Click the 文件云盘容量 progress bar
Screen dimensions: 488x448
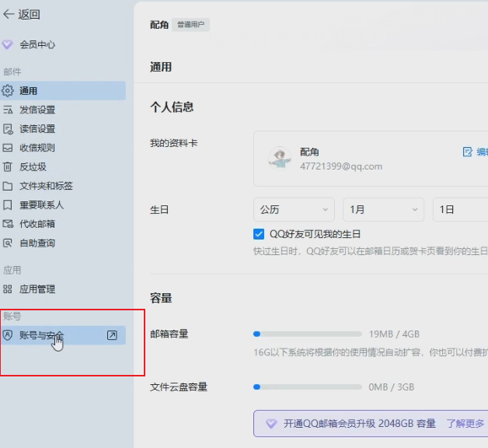308,387
